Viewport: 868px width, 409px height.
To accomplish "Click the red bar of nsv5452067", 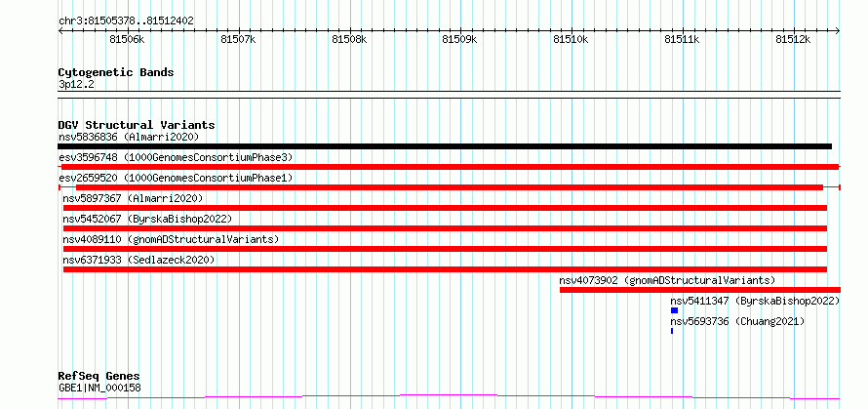I will click(x=445, y=228).
